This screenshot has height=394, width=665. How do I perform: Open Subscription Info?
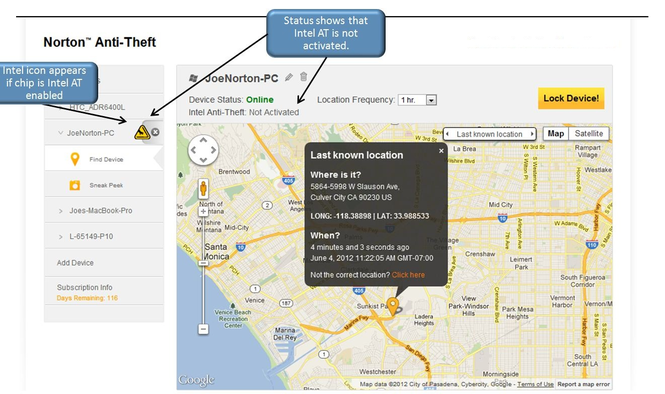[84, 288]
